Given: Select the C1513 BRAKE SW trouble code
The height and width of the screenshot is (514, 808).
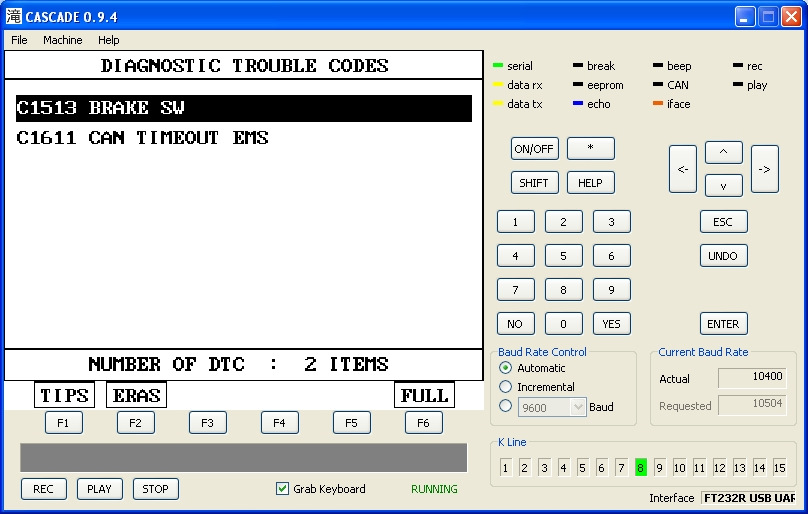Looking at the screenshot, I should point(244,108).
